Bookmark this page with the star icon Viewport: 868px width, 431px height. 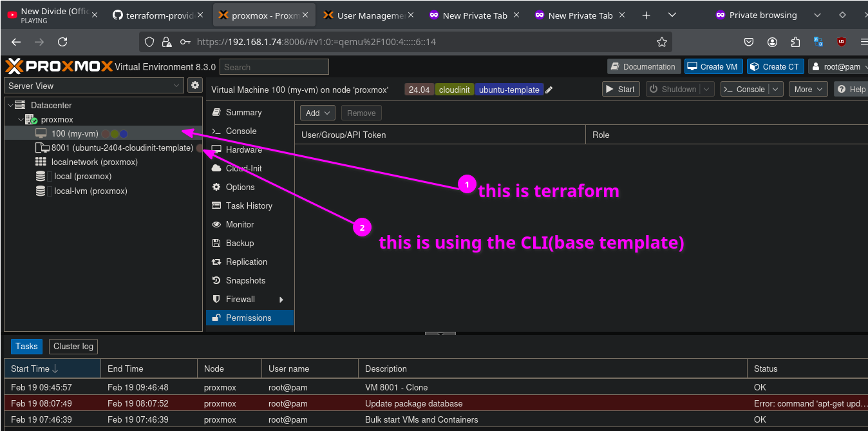pos(661,42)
